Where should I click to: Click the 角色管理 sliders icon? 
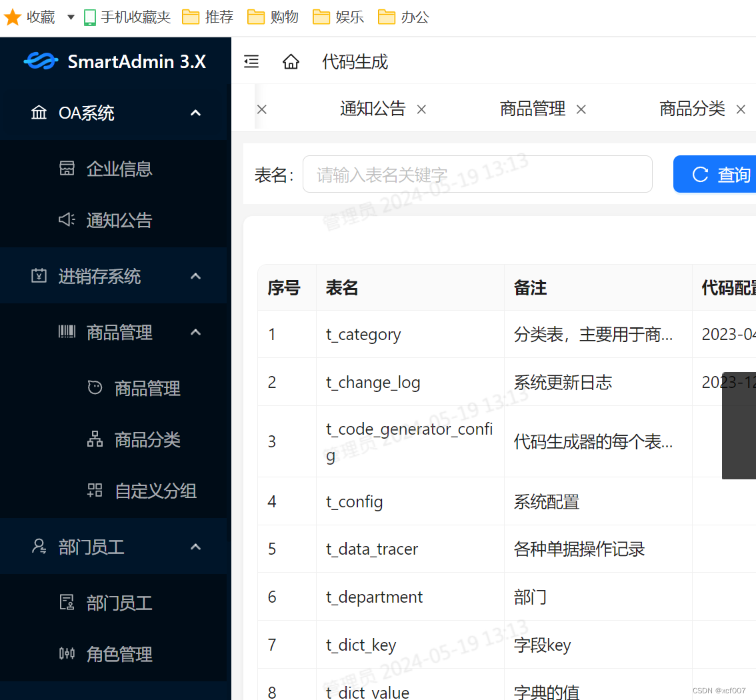tap(67, 654)
